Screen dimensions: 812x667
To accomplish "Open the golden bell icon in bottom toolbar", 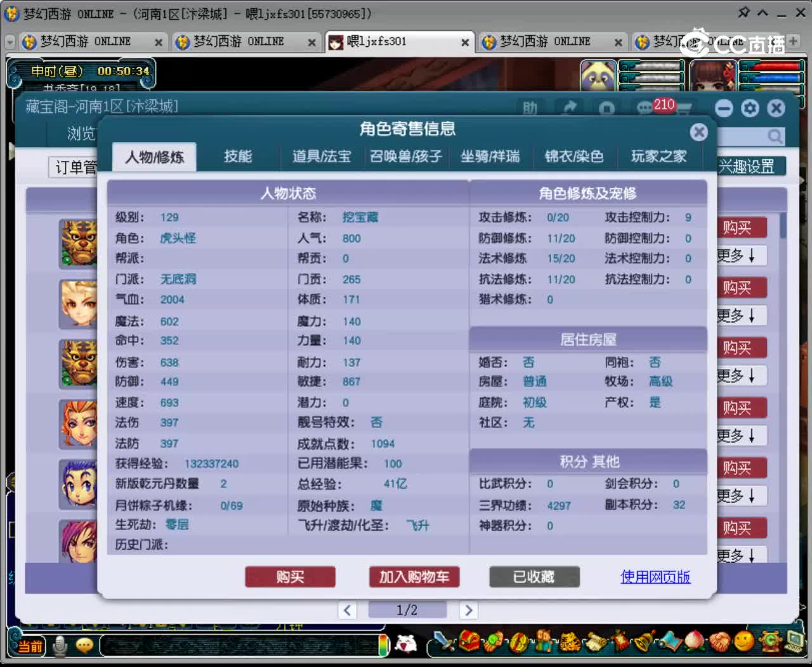I will [646, 642].
